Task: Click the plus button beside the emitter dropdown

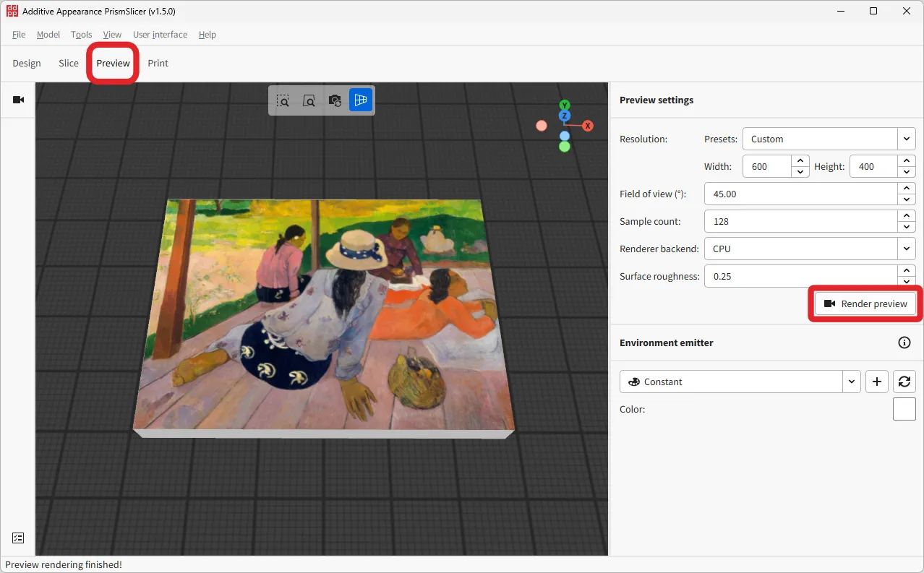Action: pyautogui.click(x=876, y=382)
